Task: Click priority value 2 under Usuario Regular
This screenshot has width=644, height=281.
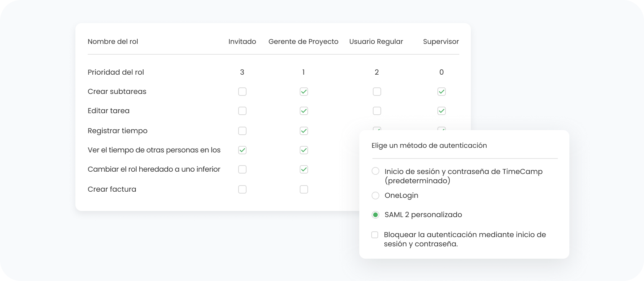Action: point(377,72)
